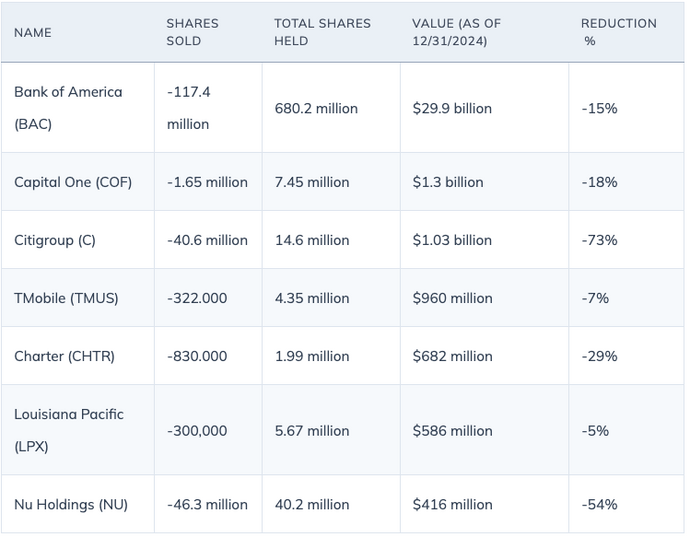Viewport: 690px width, 537px height.
Task: Click the 680.2 million shares held cell
Action: click(x=316, y=108)
